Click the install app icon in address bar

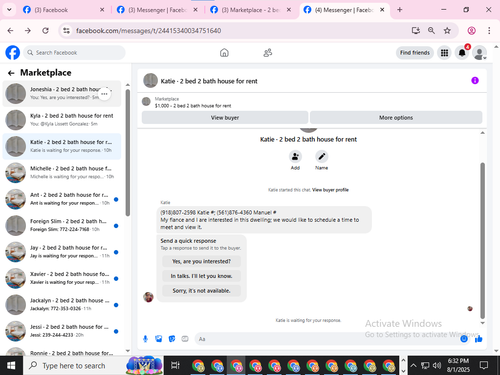416,31
